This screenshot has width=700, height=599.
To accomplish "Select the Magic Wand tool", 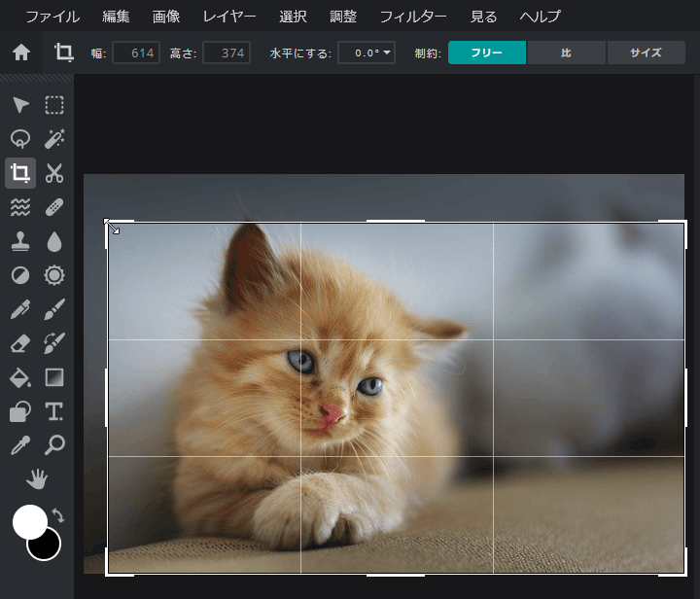I will [x=54, y=139].
